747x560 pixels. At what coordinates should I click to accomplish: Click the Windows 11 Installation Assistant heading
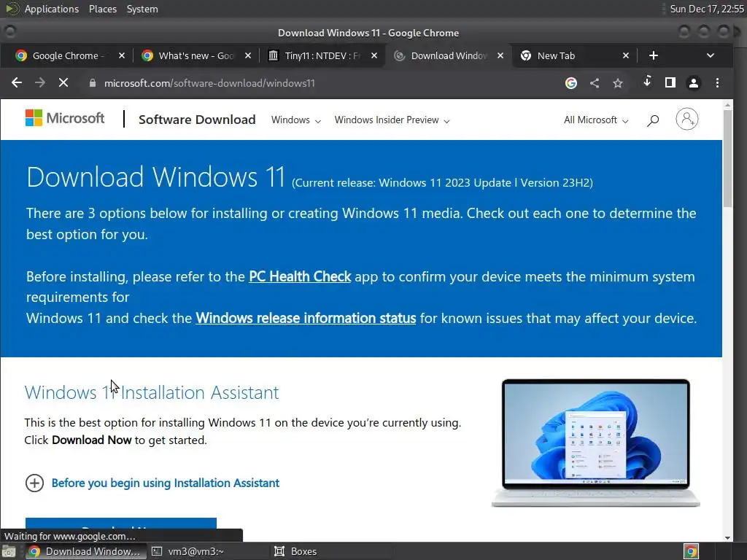click(152, 392)
